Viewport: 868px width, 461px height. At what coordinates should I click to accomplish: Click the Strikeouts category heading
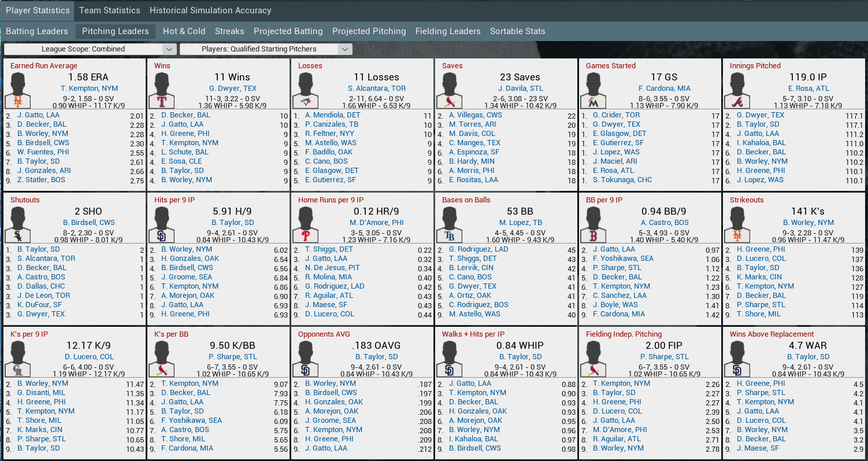(x=747, y=200)
